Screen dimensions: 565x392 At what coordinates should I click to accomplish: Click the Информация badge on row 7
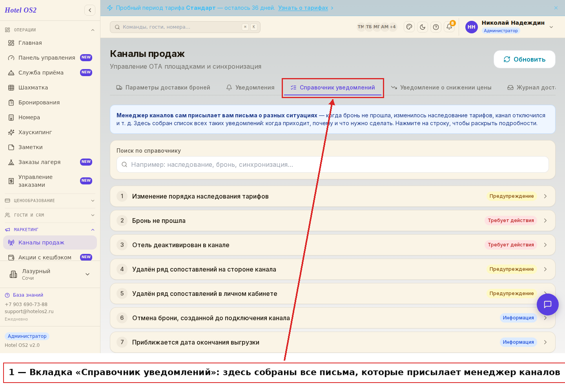pyautogui.click(x=518, y=342)
